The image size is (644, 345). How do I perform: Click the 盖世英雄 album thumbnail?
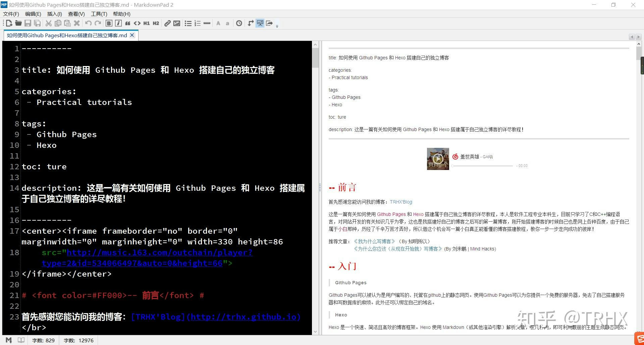tap(437, 159)
